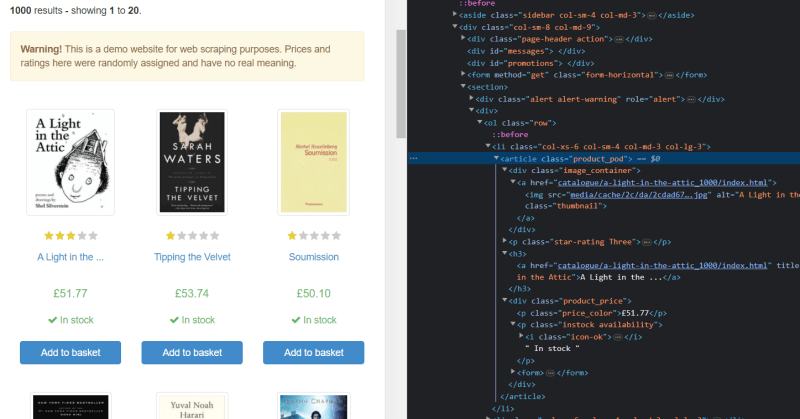Expand the star-rating Three paragraph node

click(x=504, y=241)
